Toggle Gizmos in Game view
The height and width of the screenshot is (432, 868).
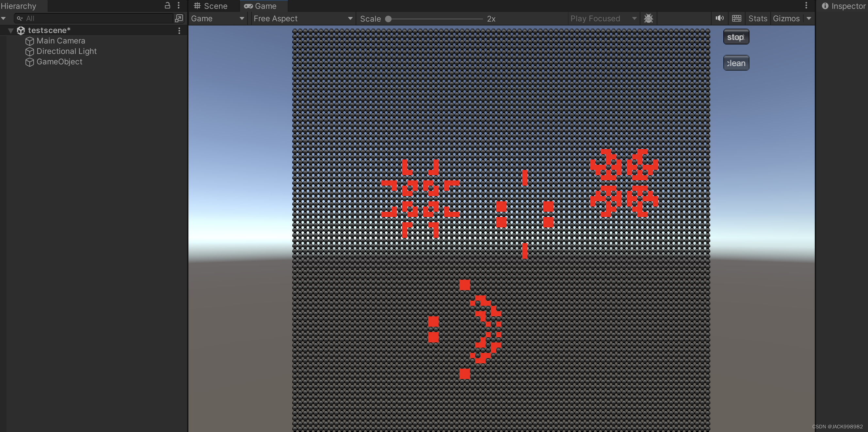(786, 19)
